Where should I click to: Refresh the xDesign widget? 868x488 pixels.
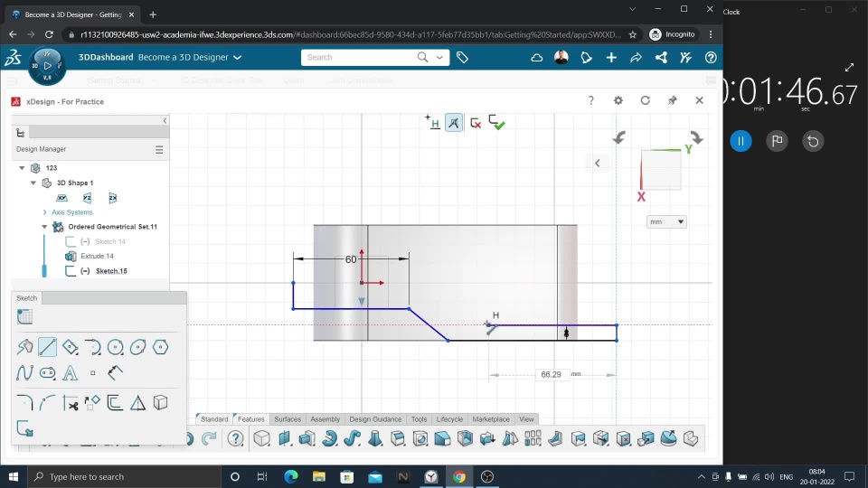645,100
